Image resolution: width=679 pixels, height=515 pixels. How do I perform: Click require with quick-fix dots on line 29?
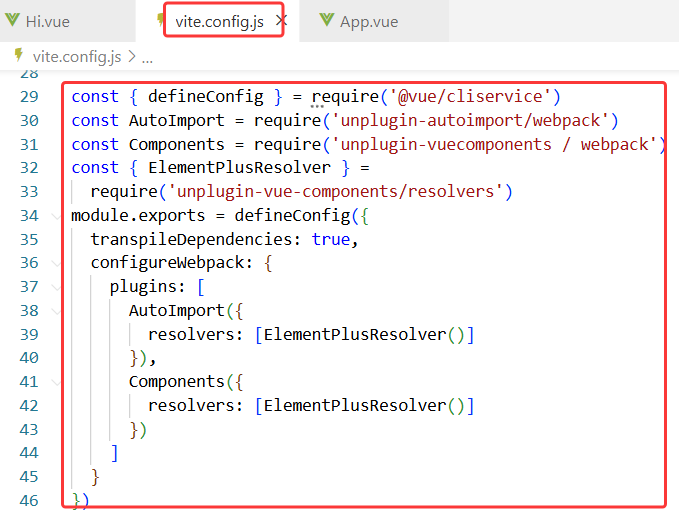tap(345, 97)
